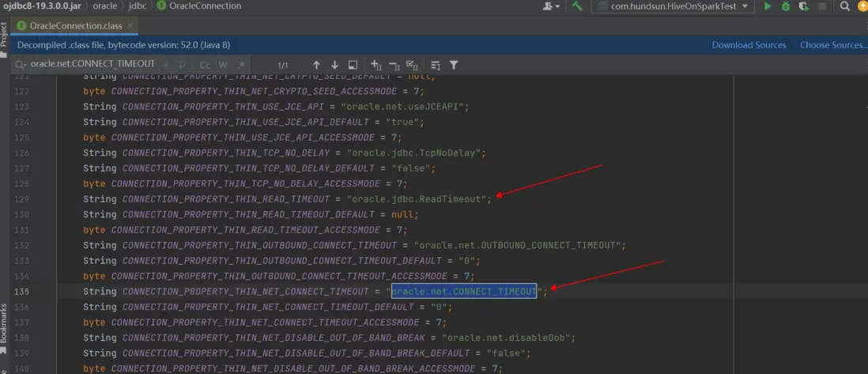Go to previous search occurrence up arrow
868x374 pixels.
click(x=316, y=65)
